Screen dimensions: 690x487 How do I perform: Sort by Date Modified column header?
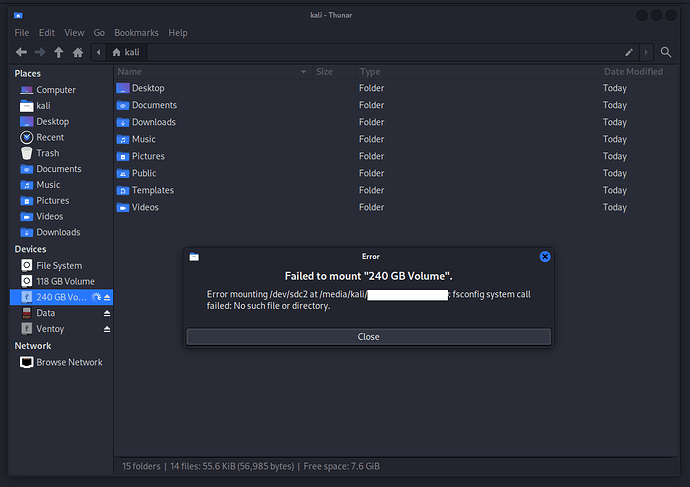[639, 72]
